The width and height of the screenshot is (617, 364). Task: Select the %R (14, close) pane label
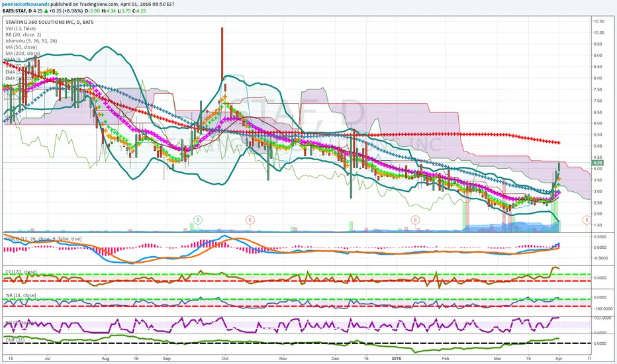(x=21, y=295)
